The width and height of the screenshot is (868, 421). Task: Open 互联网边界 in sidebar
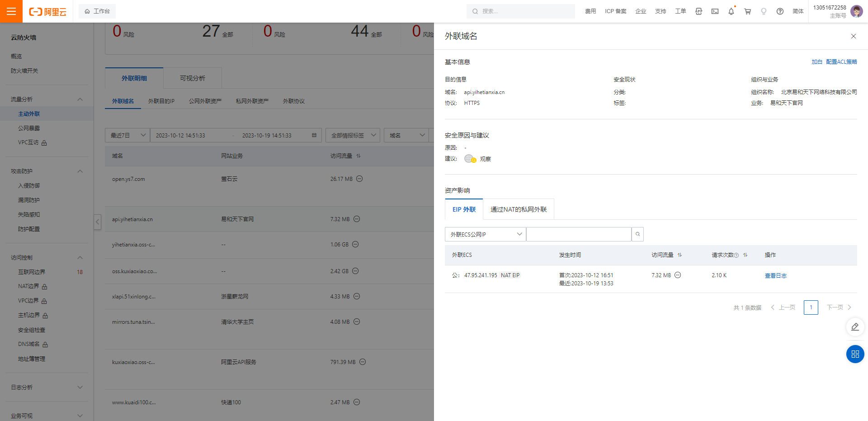[x=32, y=272]
